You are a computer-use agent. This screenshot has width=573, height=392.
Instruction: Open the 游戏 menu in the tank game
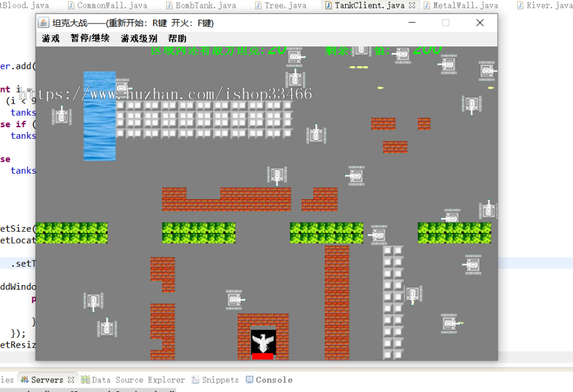coord(50,38)
